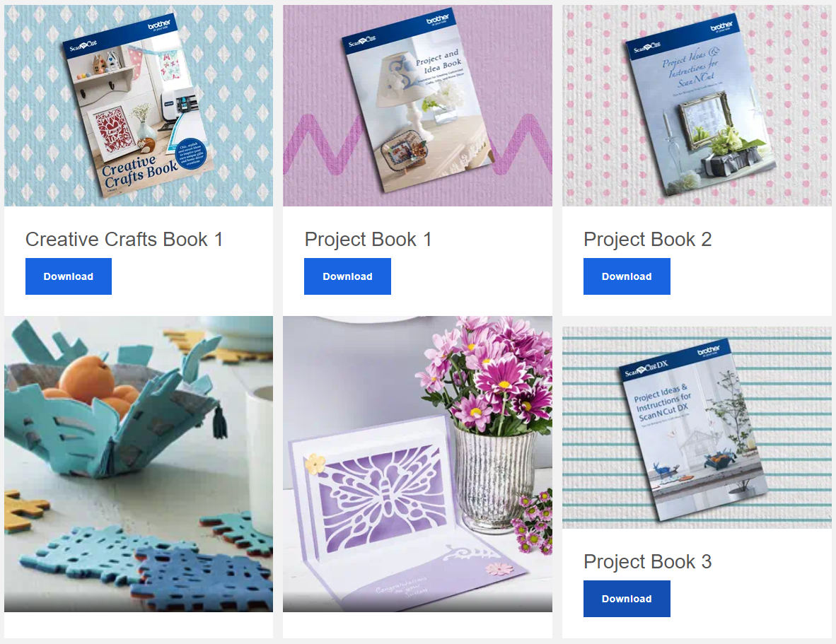Click the brother logo on Project Book 2 cover

[721, 27]
